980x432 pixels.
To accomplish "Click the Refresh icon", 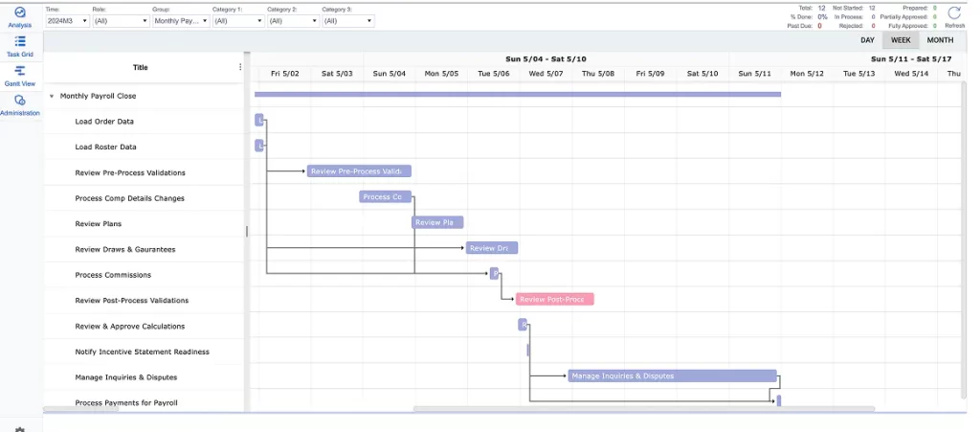I will pos(954,13).
